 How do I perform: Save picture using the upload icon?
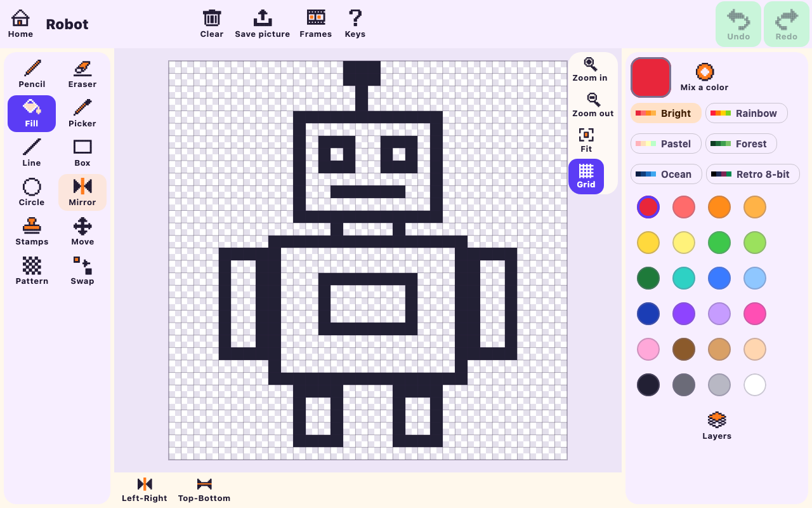click(x=263, y=24)
